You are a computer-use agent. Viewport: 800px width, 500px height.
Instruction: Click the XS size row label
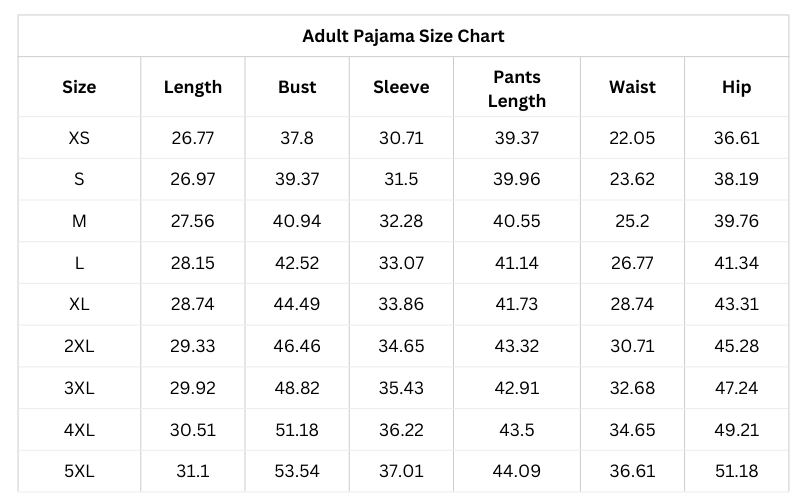coord(79,138)
